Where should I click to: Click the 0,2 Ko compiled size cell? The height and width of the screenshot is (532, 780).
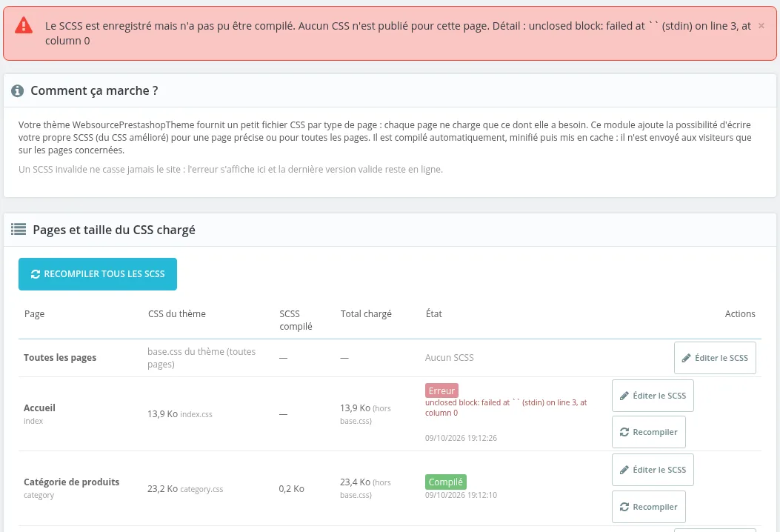[x=292, y=489]
